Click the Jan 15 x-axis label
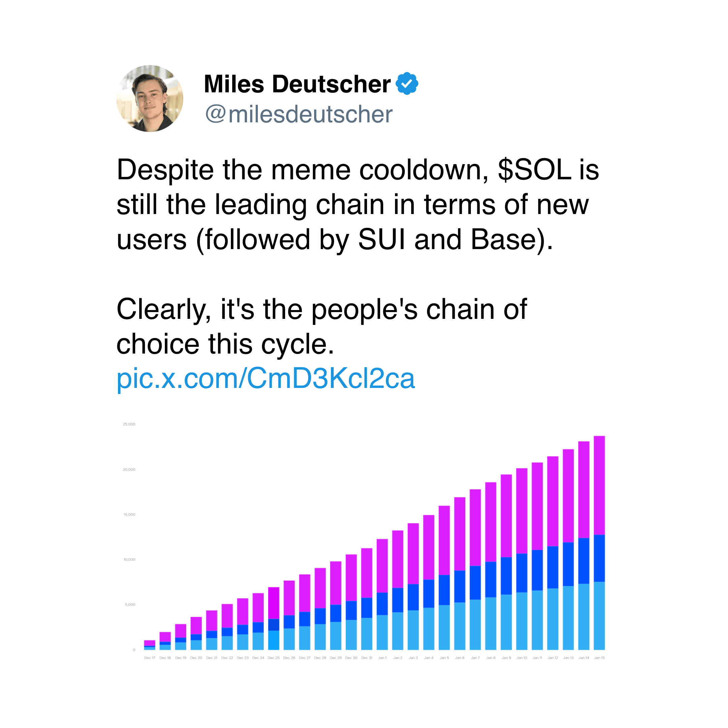728x728 pixels. pyautogui.click(x=599, y=658)
